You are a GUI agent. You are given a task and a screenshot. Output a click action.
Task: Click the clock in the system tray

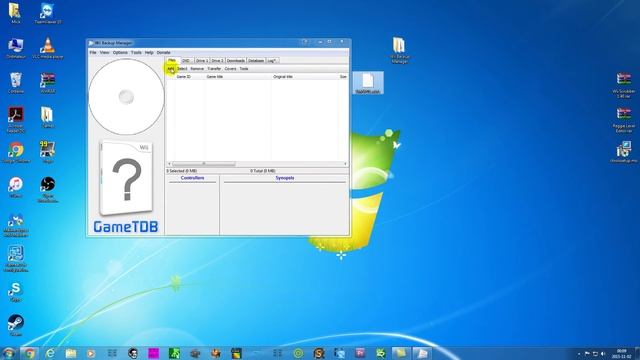pos(621,353)
